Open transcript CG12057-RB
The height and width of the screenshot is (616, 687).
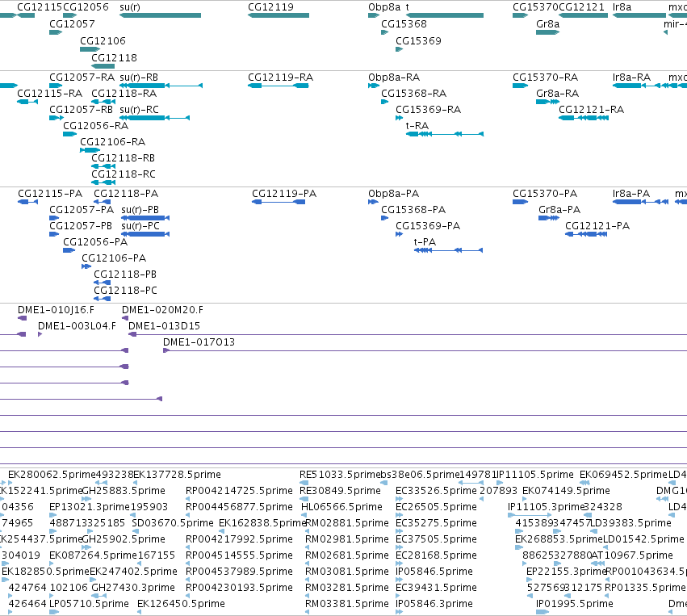(81, 110)
